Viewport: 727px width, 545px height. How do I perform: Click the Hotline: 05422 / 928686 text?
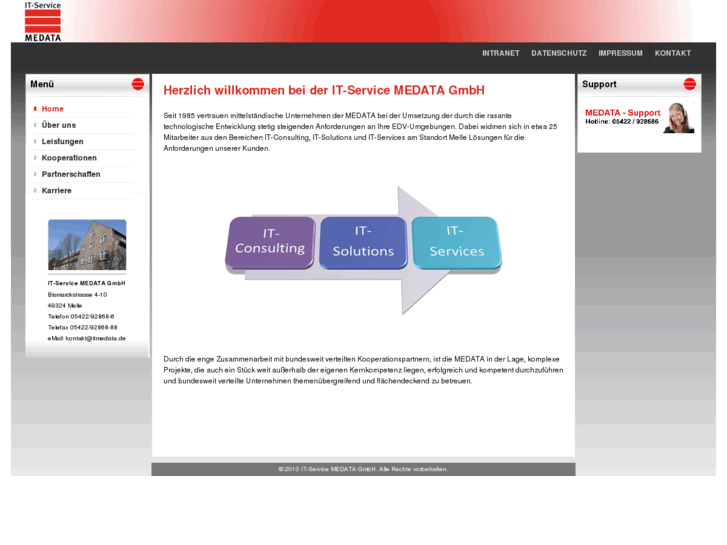(x=622, y=122)
